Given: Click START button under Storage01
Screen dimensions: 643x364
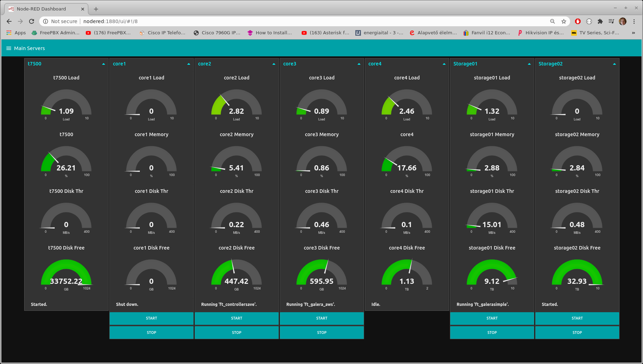Looking at the screenshot, I should 492,318.
